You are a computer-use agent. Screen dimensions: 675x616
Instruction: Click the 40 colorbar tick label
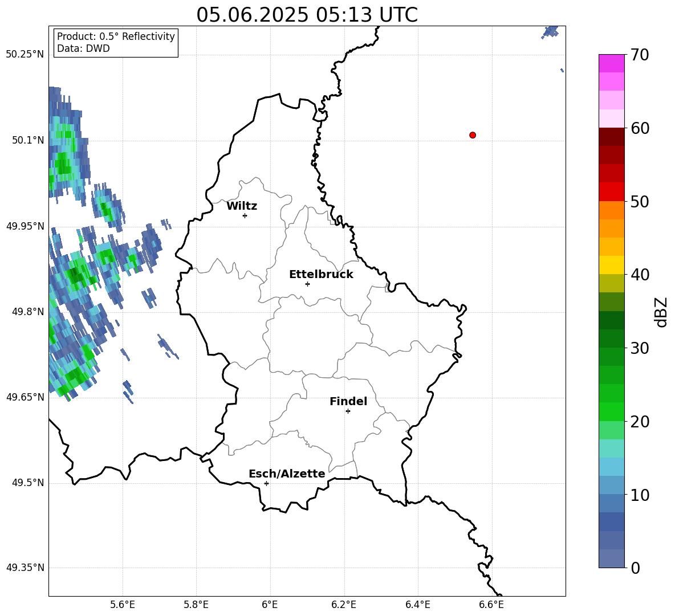[640, 275]
